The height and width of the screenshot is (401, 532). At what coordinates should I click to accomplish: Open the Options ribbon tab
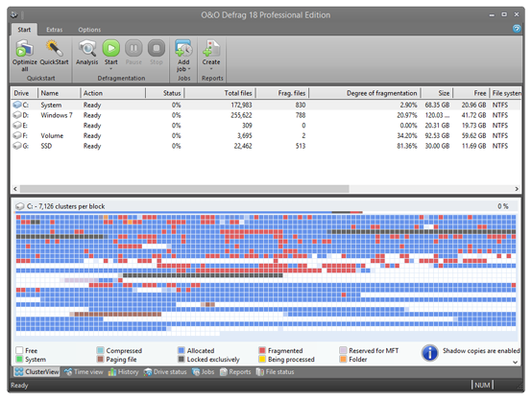[x=89, y=30]
